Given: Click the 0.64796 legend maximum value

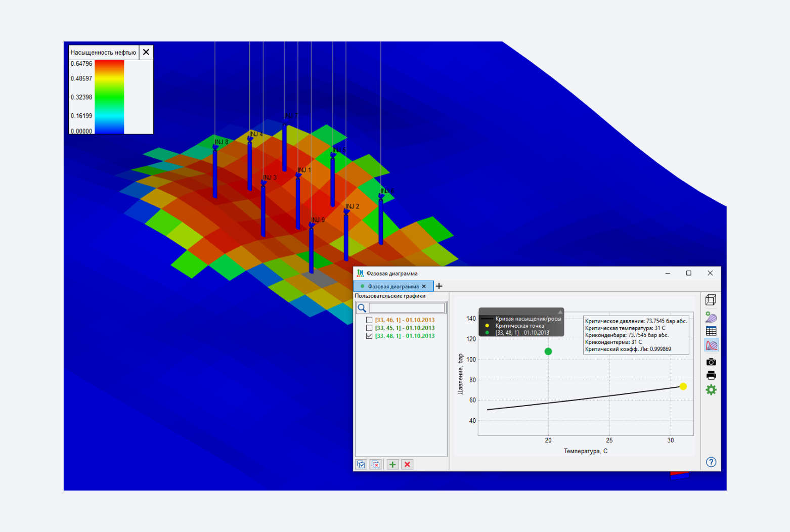Looking at the screenshot, I should click(81, 64).
